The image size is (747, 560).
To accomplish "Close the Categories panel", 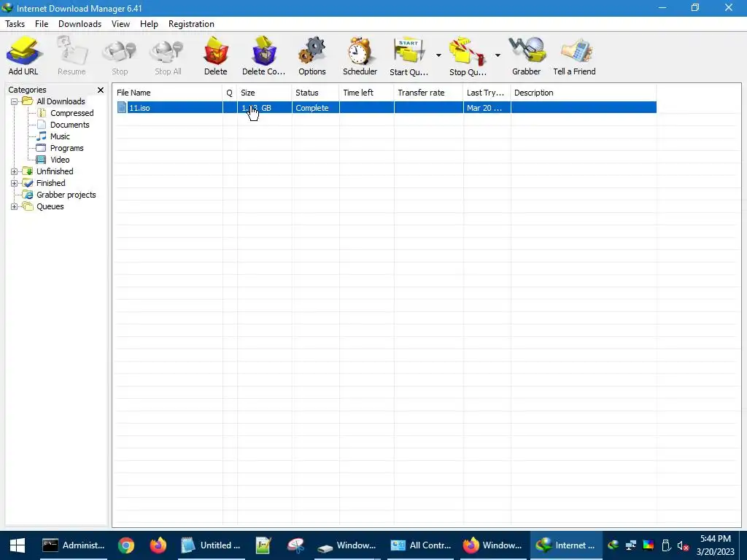I will tap(101, 90).
